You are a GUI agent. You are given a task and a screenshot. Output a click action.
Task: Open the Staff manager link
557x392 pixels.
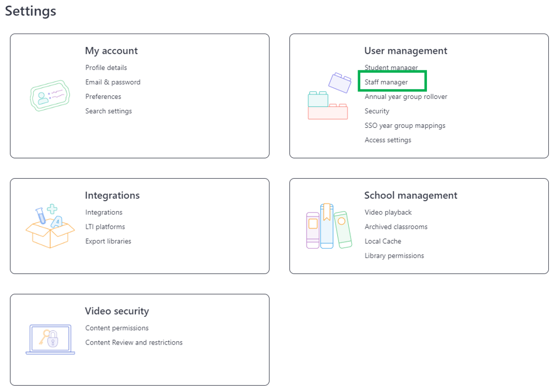[x=386, y=82]
